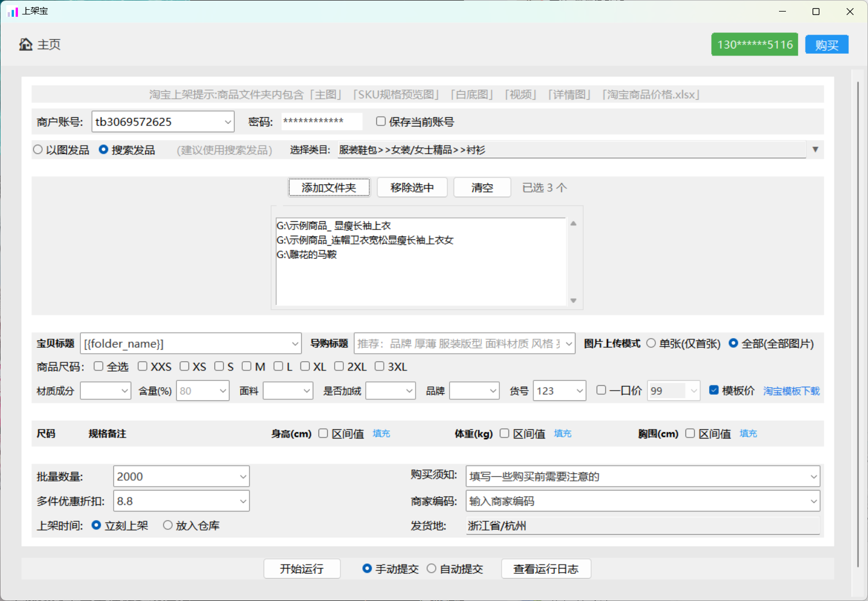This screenshot has height=601, width=868.
Task: Check 全选 size checkbox
Action: point(98,366)
